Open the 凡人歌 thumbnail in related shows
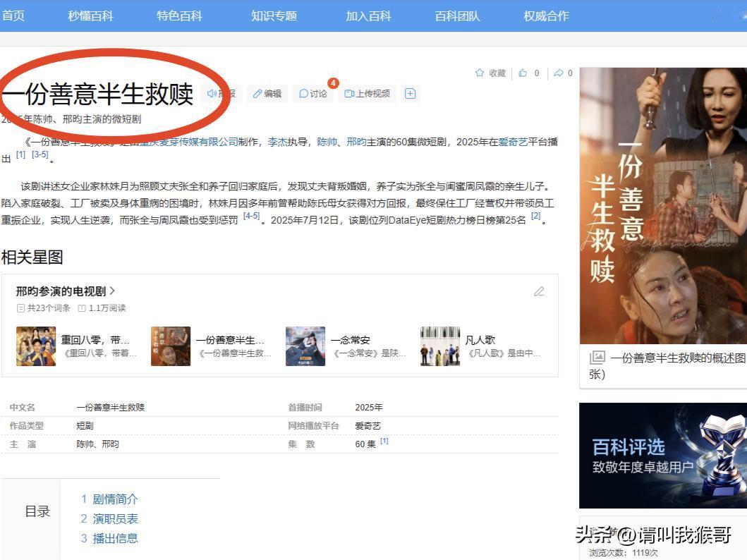747x560 pixels. 440,346
